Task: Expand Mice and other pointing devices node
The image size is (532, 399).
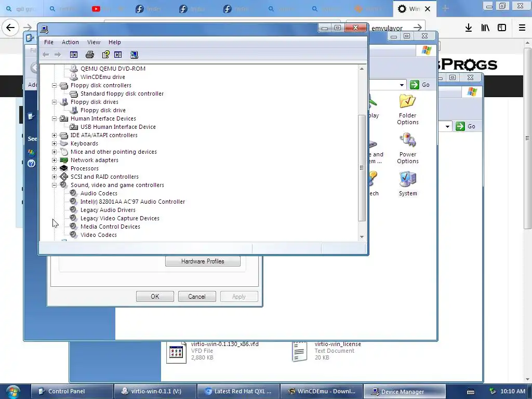Action: tap(54, 152)
